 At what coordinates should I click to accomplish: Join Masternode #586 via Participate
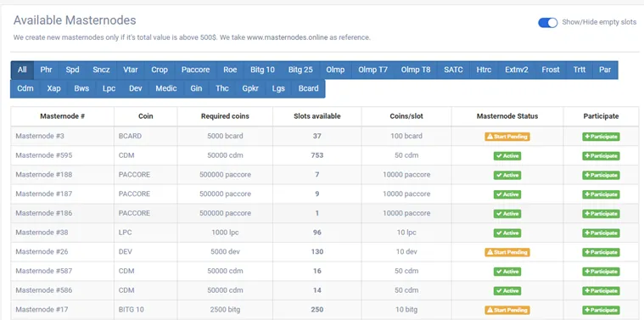pos(601,291)
